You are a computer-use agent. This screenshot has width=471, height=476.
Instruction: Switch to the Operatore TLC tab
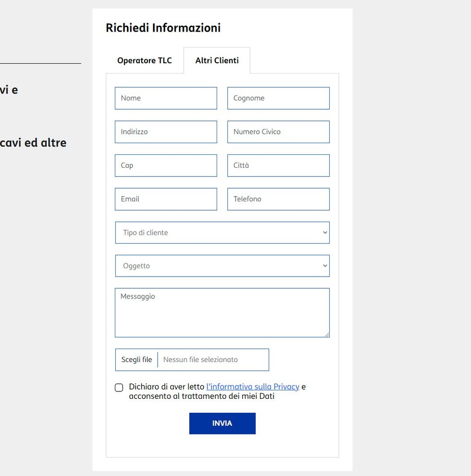coord(144,60)
